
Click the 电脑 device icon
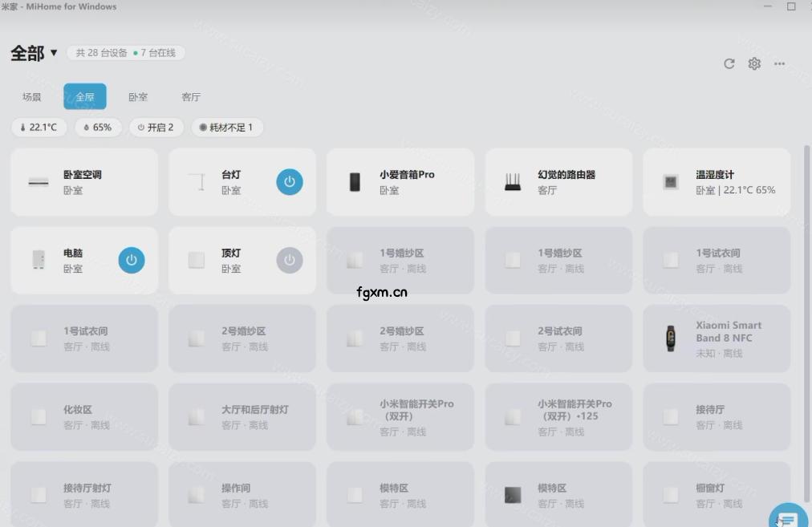(39, 260)
